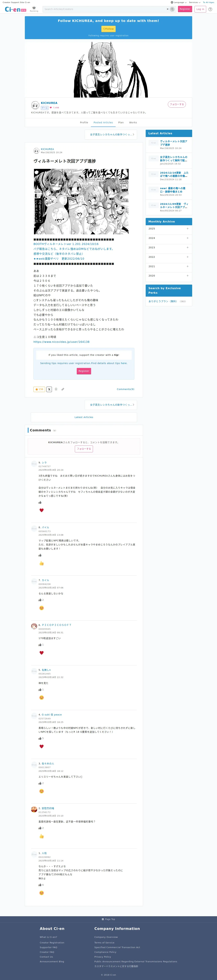Click the Page Top icon link

[108, 919]
